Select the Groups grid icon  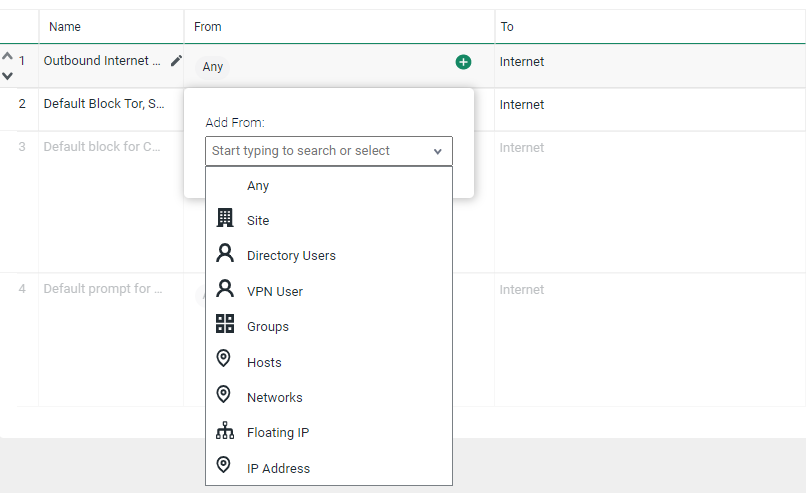pyautogui.click(x=225, y=325)
